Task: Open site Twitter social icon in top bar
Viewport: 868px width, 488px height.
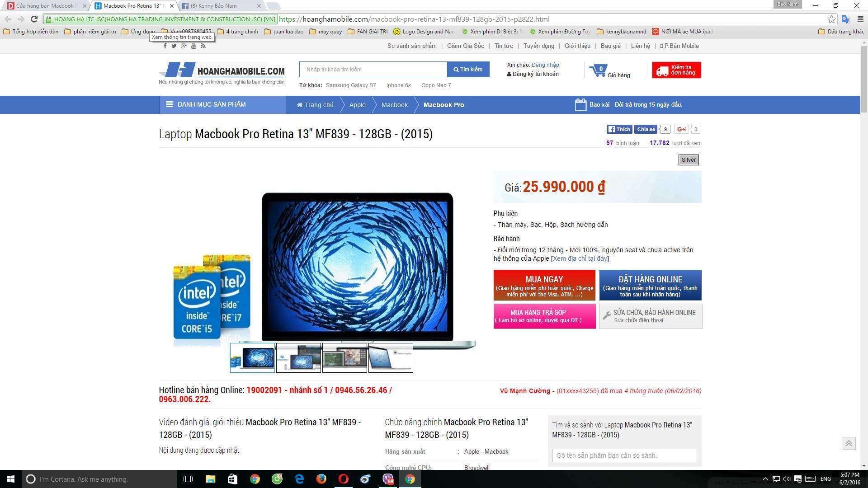Action: pyautogui.click(x=174, y=46)
